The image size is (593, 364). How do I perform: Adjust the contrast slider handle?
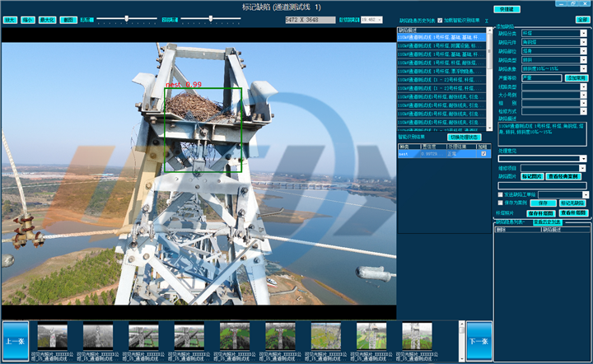(x=211, y=18)
